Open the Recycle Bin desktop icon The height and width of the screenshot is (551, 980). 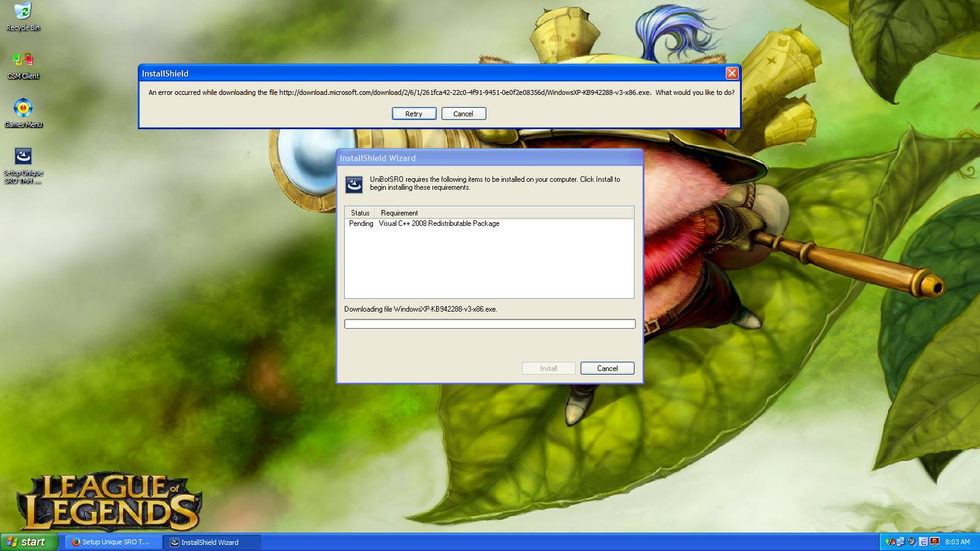pyautogui.click(x=23, y=17)
